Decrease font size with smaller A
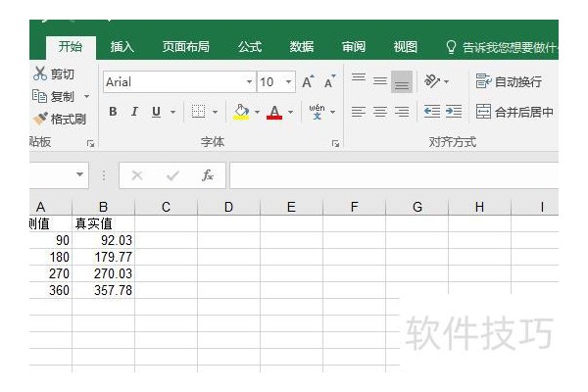 (329, 81)
